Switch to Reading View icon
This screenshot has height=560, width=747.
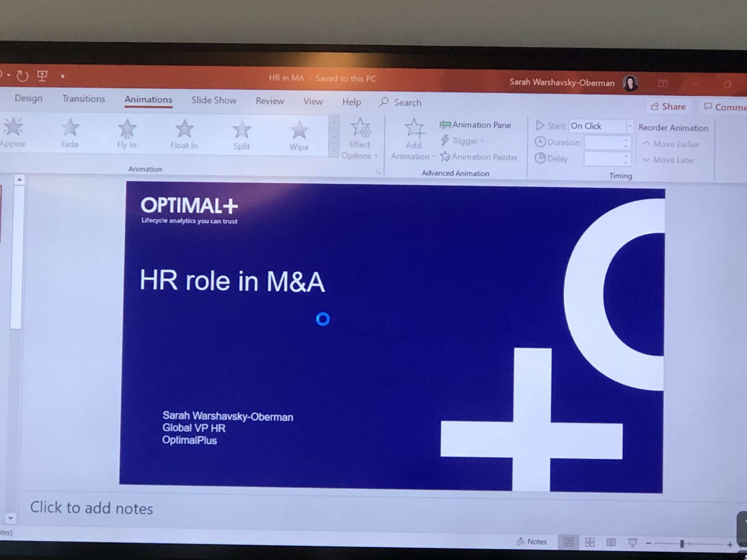[x=611, y=542]
